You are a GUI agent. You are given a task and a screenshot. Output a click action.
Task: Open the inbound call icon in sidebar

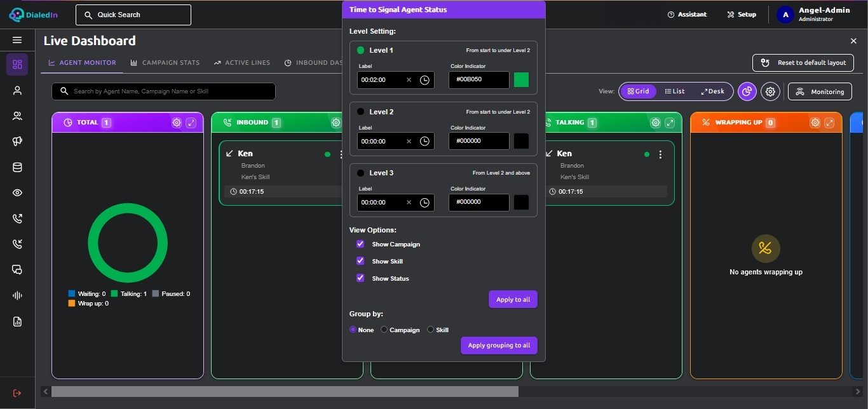[17, 244]
